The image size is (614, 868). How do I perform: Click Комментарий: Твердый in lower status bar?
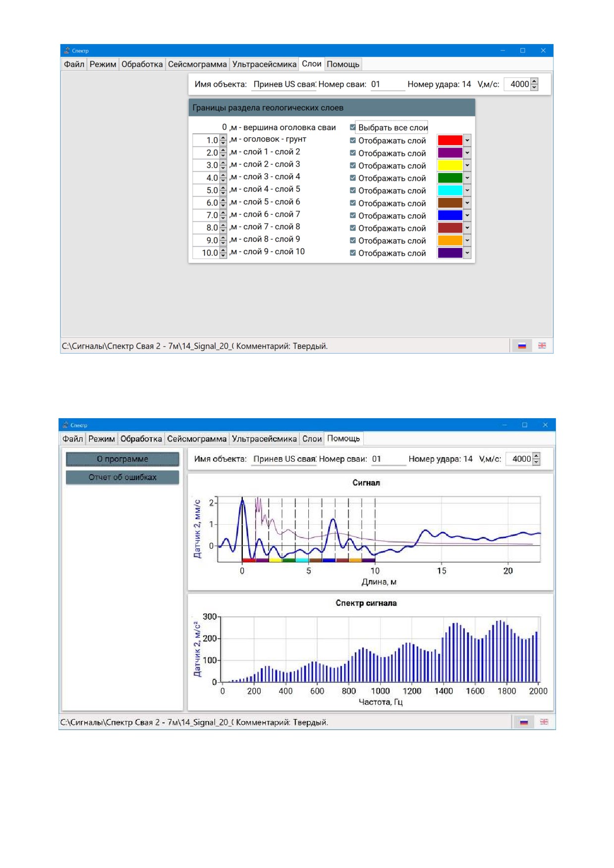click(x=282, y=722)
